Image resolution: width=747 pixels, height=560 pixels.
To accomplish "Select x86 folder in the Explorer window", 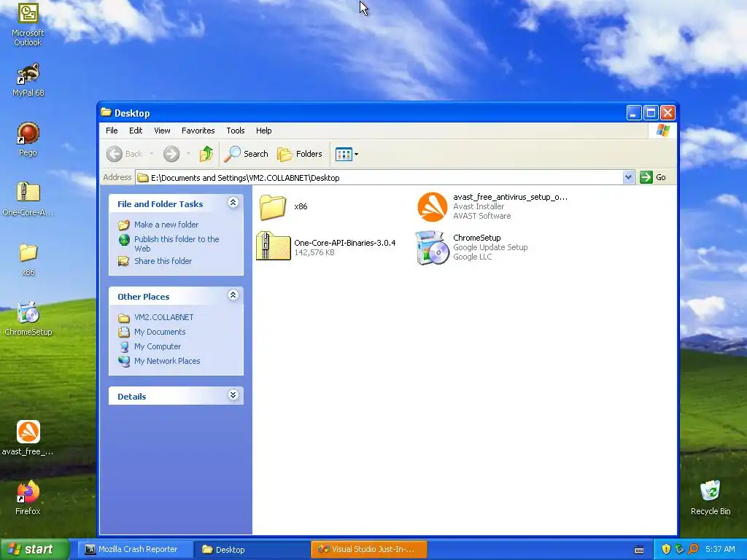I will [x=284, y=206].
